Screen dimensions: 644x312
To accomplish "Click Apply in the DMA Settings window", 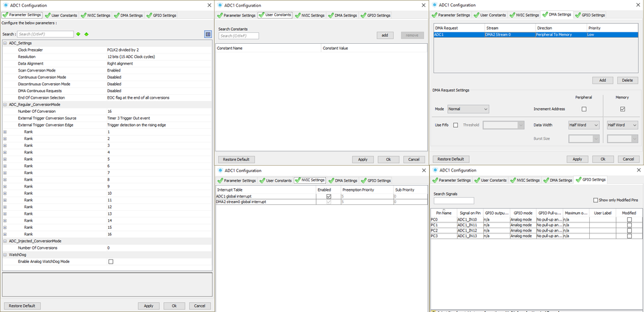I will click(577, 159).
